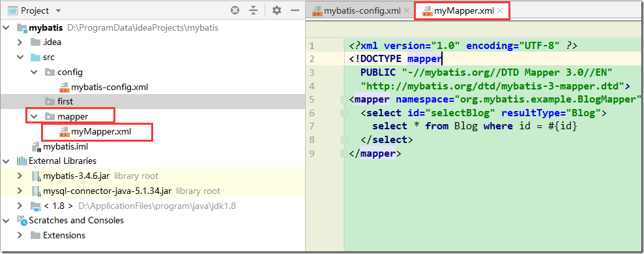Click the XML icon on mybatis-config.xml tab

click(317, 11)
